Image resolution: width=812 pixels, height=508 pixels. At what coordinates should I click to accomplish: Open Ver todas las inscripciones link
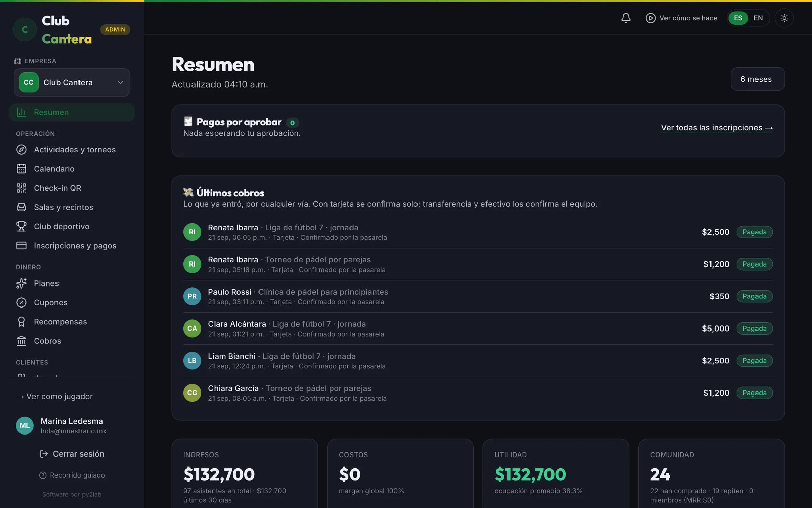click(x=717, y=128)
